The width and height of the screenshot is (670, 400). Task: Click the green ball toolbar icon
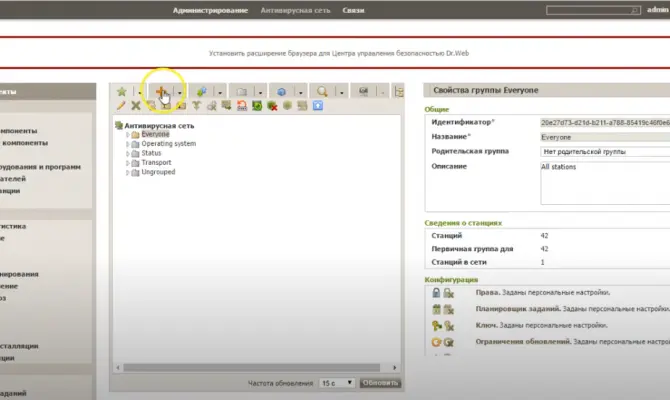(x=287, y=106)
